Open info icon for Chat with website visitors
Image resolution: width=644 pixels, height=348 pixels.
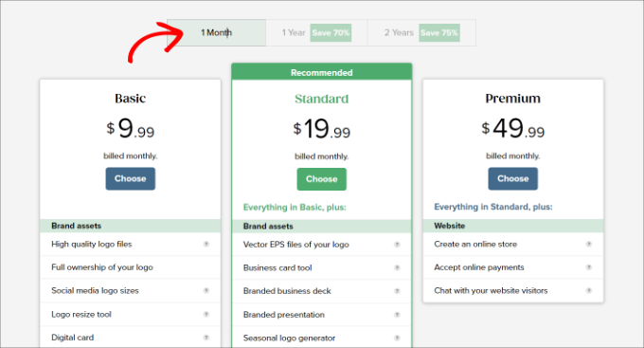[x=588, y=290]
